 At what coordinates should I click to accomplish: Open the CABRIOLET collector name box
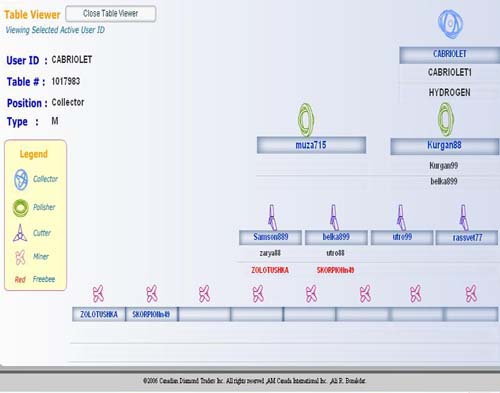pos(449,55)
